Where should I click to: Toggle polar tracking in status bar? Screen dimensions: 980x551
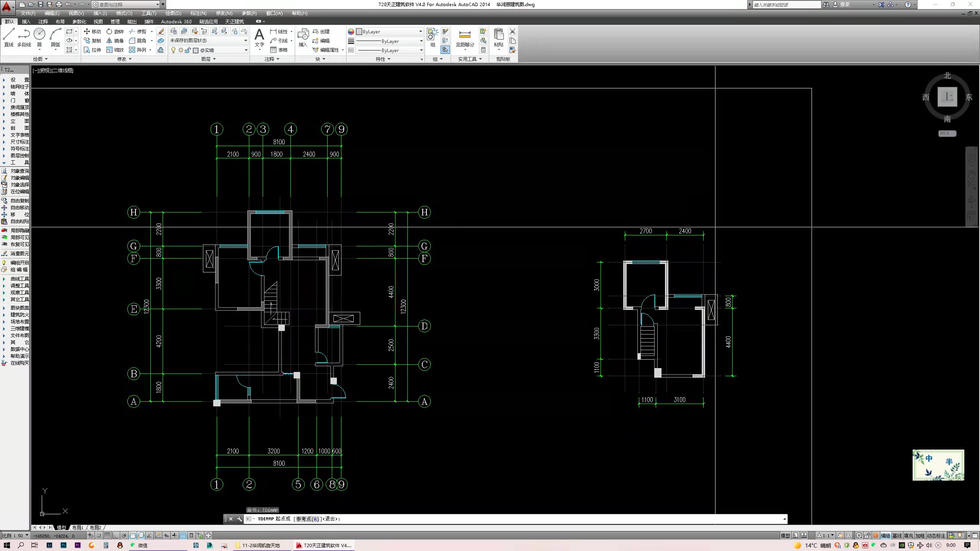coord(124,535)
